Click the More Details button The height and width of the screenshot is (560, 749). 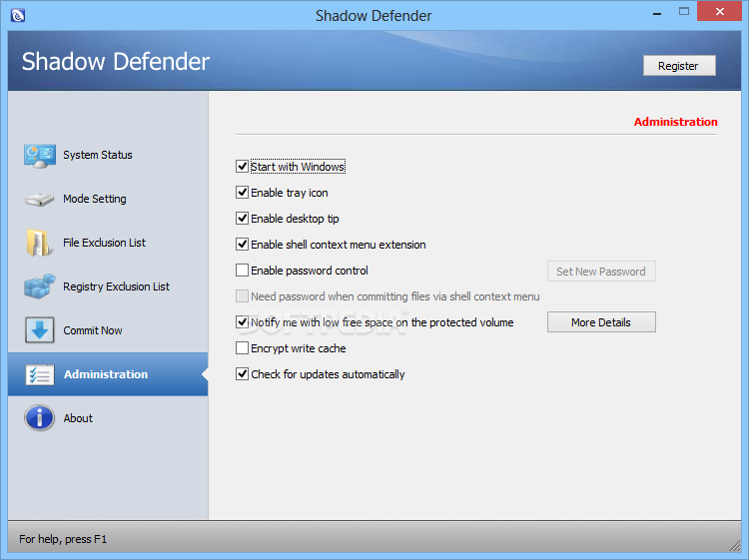tap(601, 322)
